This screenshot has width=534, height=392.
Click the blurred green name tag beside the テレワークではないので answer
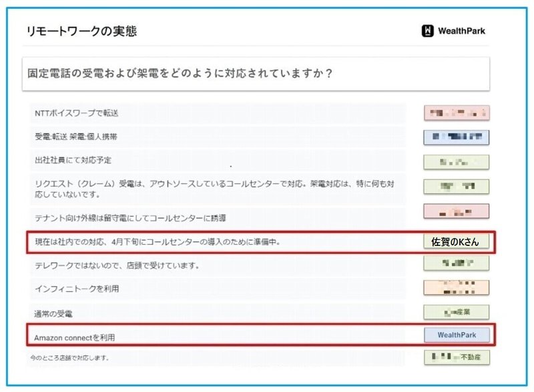(x=457, y=263)
